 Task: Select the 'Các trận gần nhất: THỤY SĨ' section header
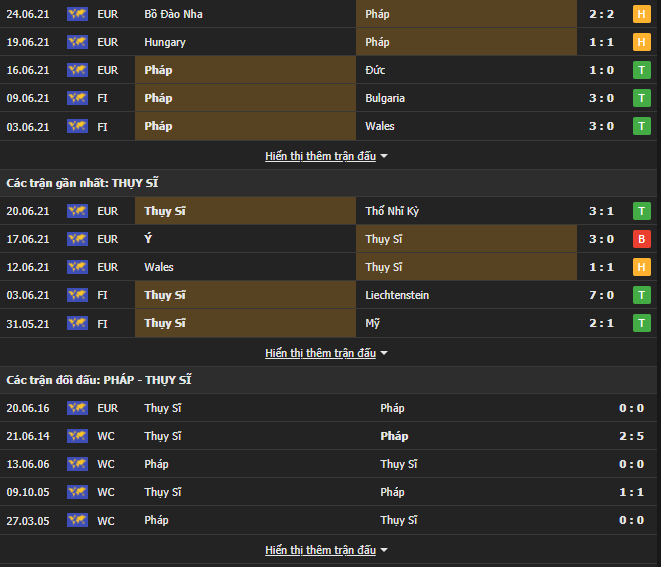tap(82, 183)
